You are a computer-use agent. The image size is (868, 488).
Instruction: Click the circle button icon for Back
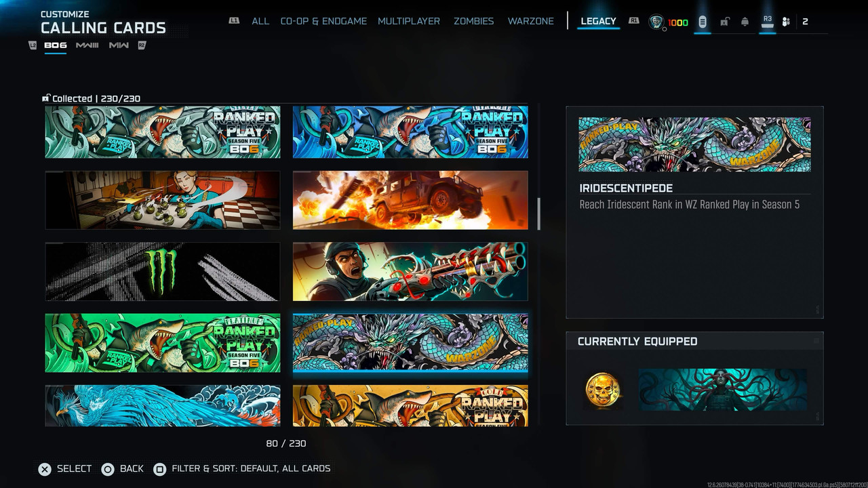point(107,468)
